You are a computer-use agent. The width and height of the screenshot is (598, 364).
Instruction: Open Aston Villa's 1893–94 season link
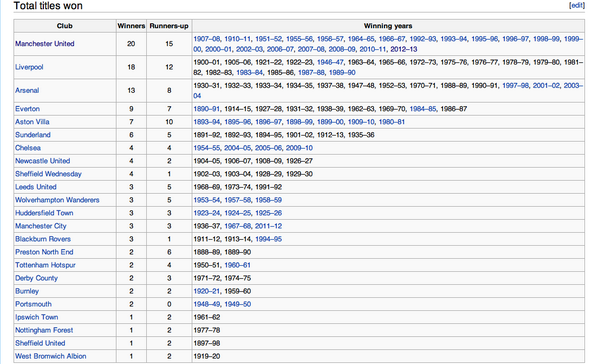207,122
